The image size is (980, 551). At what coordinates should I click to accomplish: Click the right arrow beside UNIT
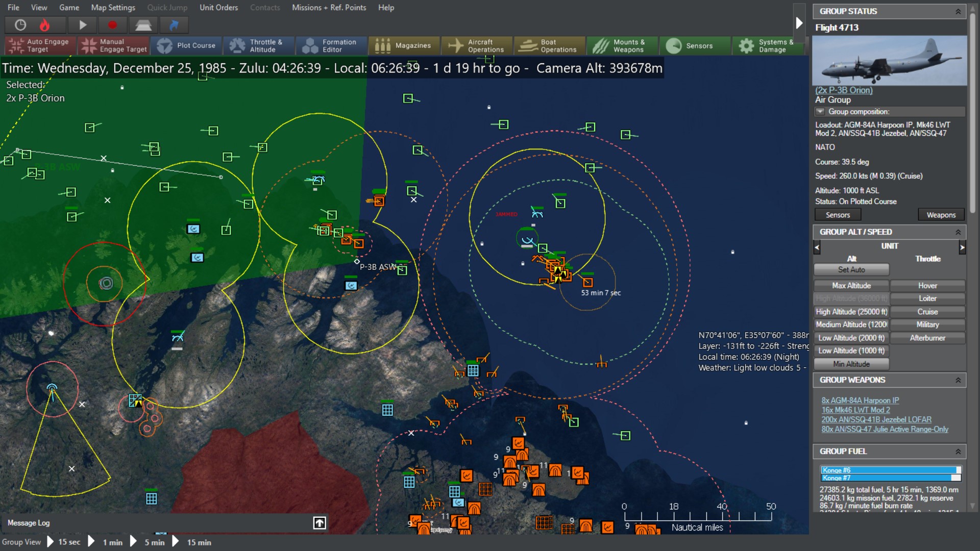[x=962, y=247]
